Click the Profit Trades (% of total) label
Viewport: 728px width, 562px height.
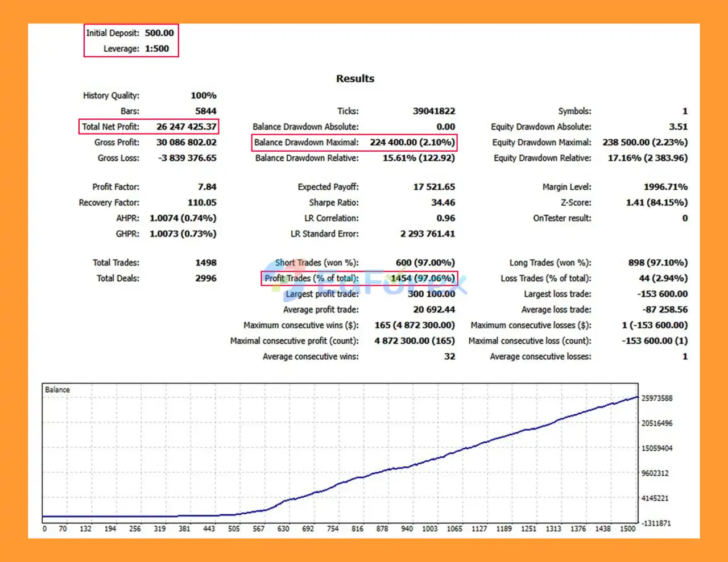click(311, 278)
